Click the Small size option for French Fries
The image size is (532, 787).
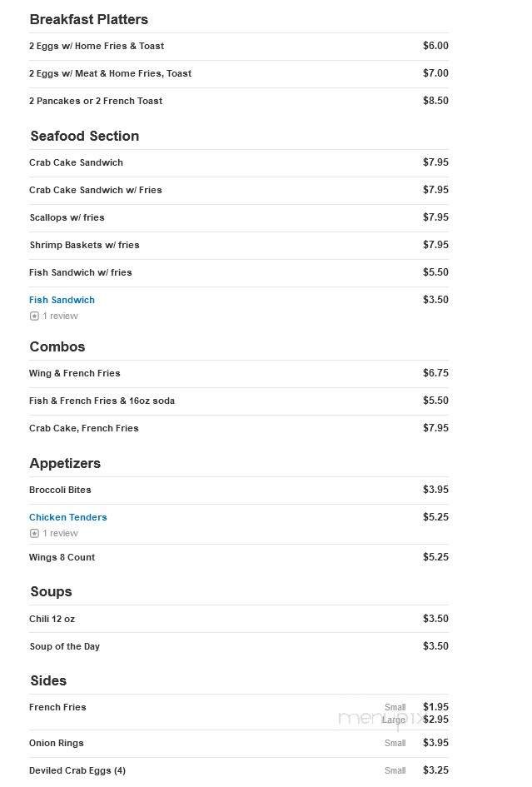pos(394,706)
